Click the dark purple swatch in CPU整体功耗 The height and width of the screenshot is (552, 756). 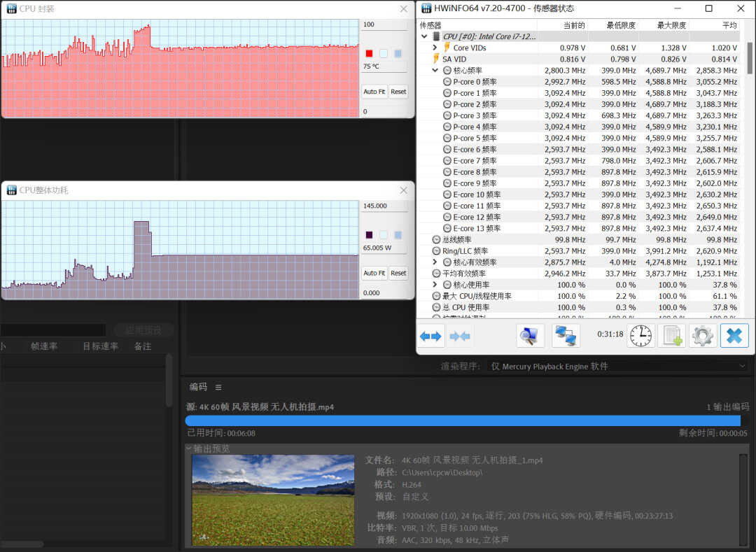[x=369, y=235]
